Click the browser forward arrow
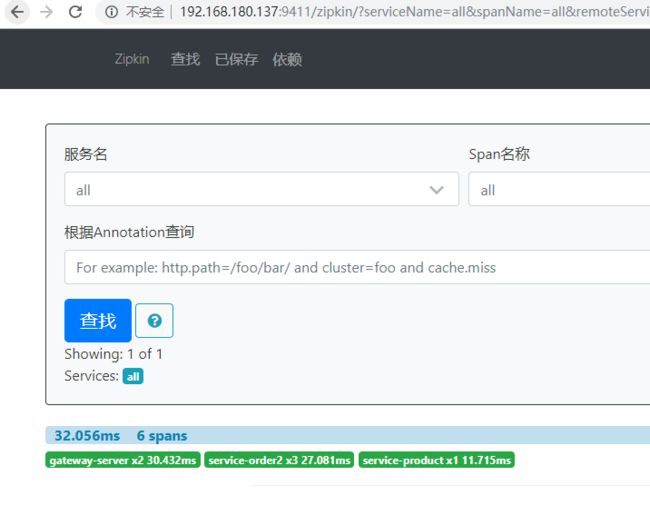Image resolution: width=650 pixels, height=525 pixels. coord(46,12)
